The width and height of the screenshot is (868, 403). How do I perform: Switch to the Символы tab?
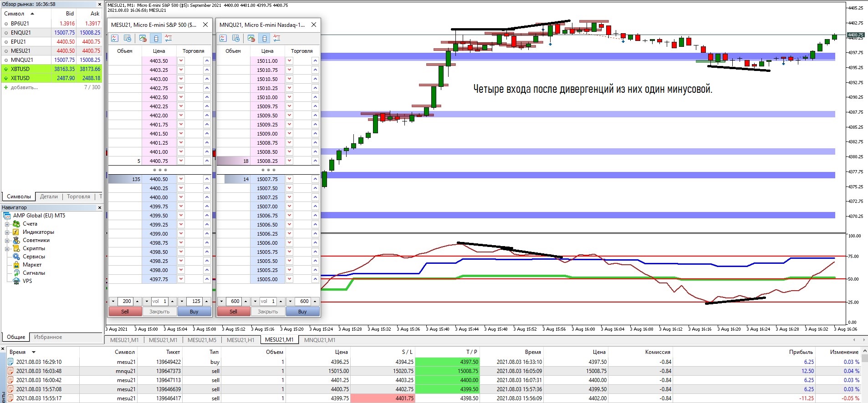[x=19, y=196]
